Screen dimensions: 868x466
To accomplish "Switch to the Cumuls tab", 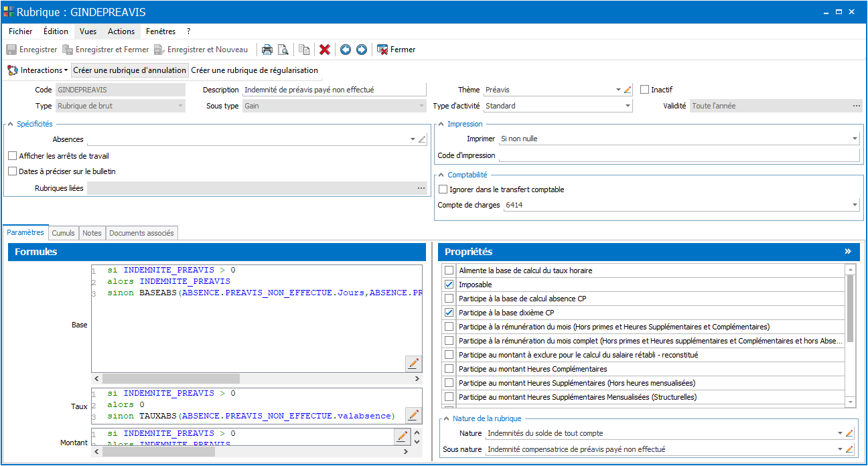I will 63,233.
